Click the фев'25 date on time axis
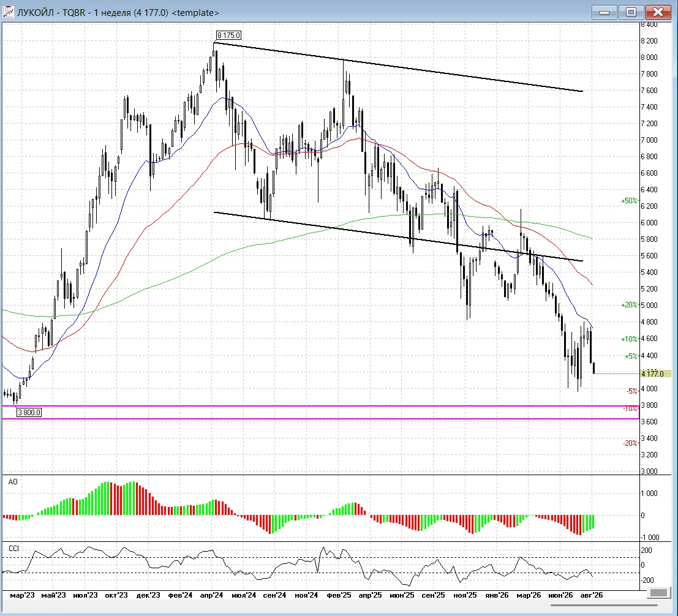 pyautogui.click(x=339, y=595)
